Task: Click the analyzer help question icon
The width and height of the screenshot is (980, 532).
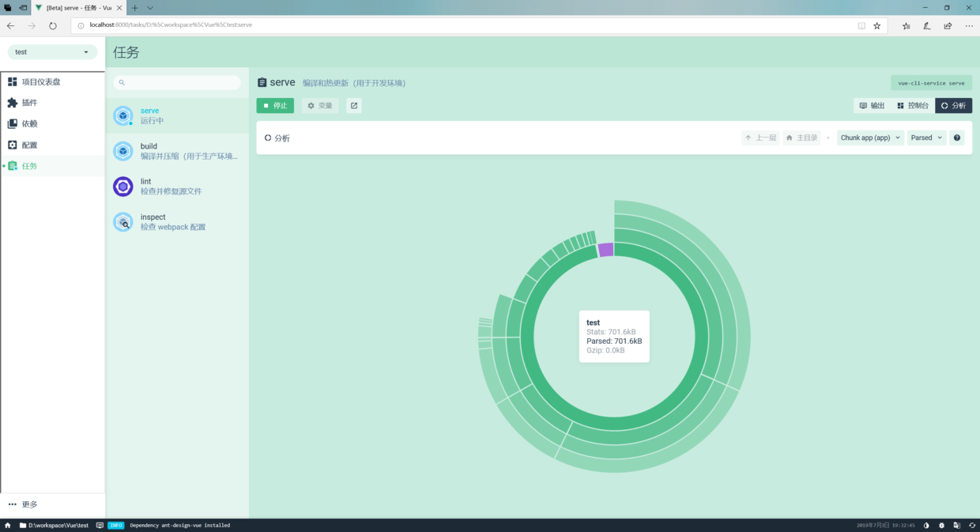Action: pyautogui.click(x=957, y=138)
